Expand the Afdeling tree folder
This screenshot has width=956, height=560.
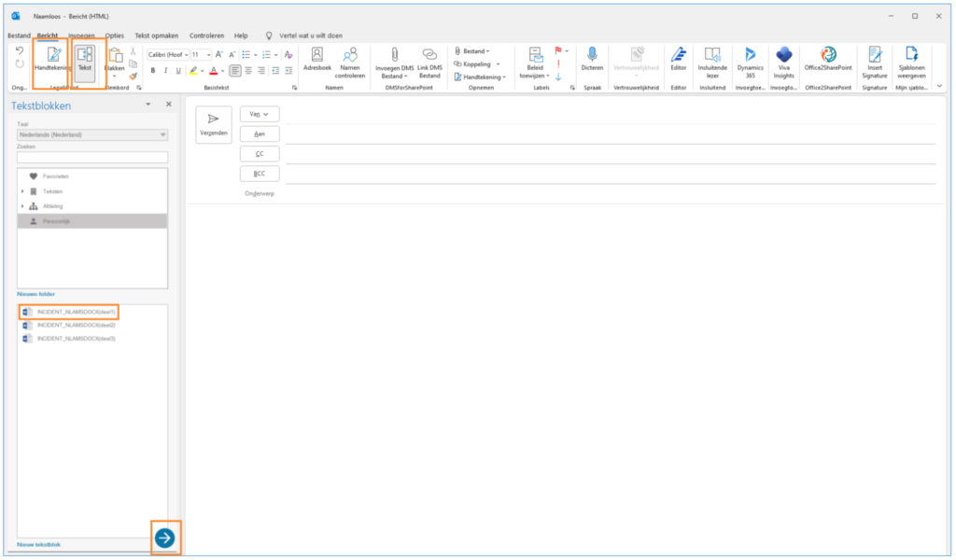22,206
